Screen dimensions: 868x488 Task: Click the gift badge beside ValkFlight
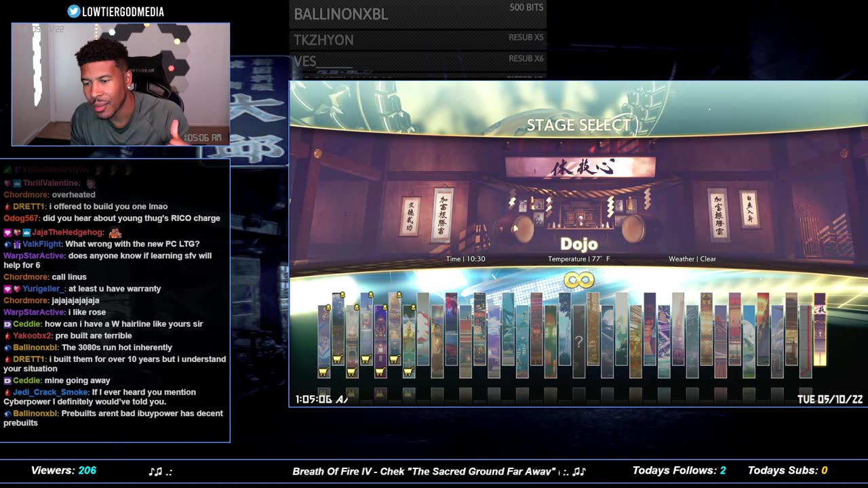16,244
